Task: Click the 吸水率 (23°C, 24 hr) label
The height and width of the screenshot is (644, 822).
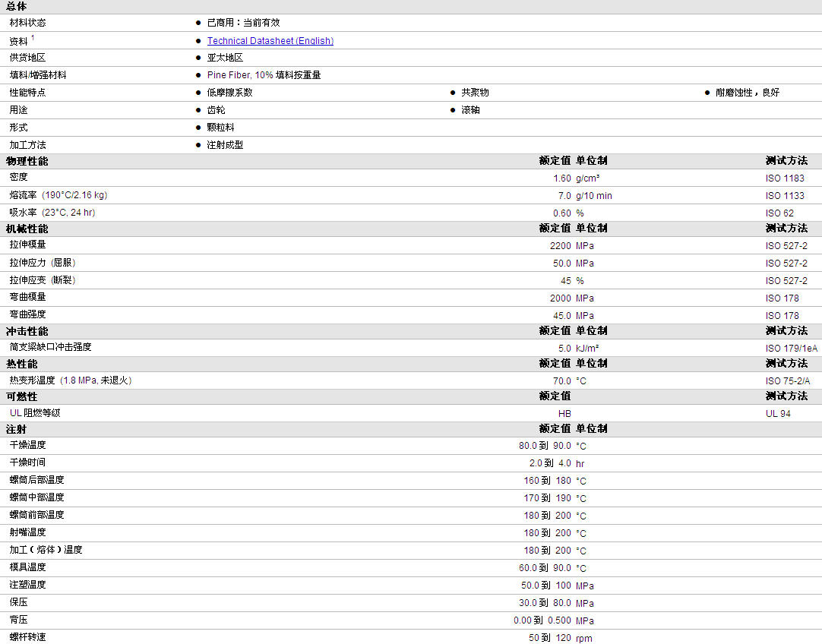Action: pos(52,212)
